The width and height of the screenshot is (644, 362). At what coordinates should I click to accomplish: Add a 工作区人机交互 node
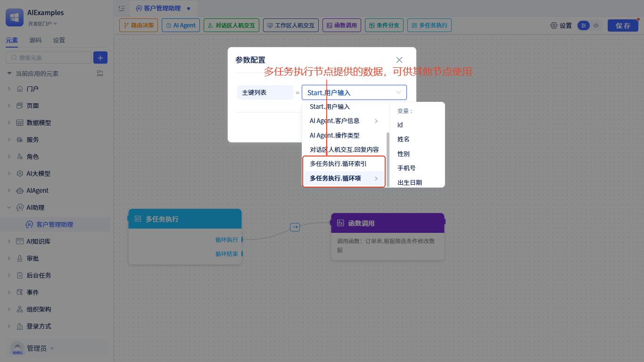[291, 25]
